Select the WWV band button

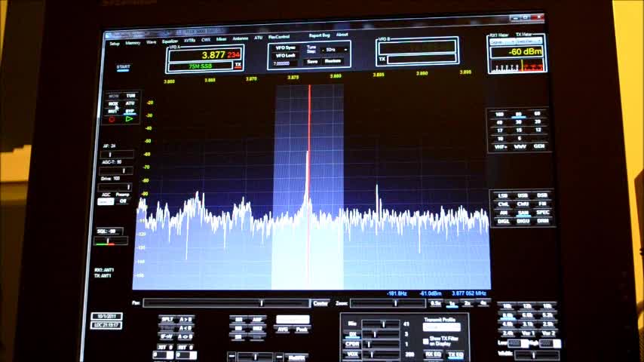(520, 147)
